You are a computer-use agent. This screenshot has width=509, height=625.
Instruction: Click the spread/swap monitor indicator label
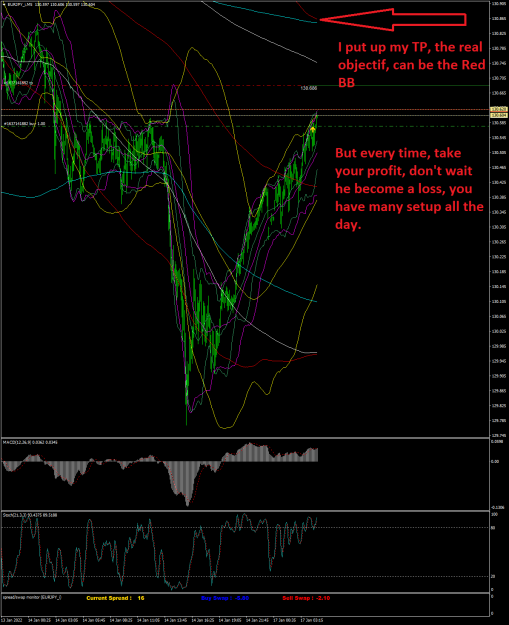click(33, 597)
